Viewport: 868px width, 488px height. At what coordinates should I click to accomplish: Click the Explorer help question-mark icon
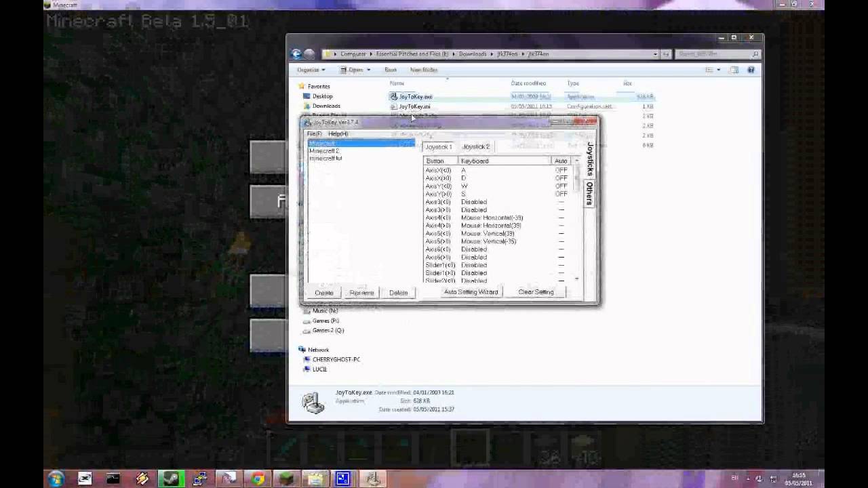coord(751,70)
